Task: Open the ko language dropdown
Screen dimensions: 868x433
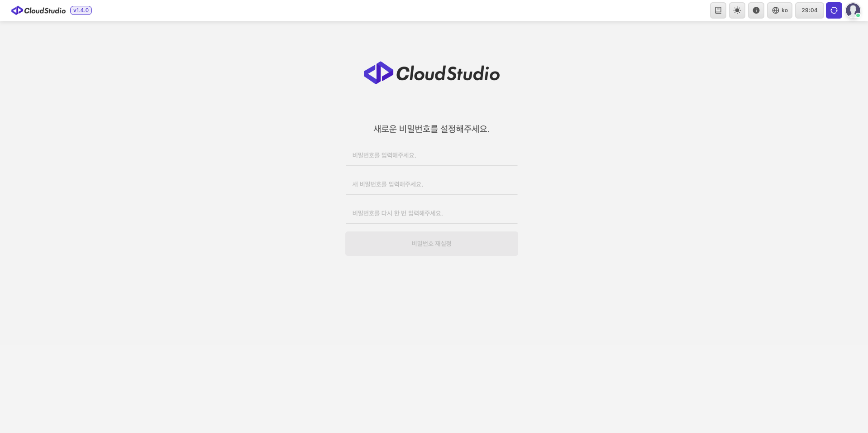Action: (x=779, y=10)
